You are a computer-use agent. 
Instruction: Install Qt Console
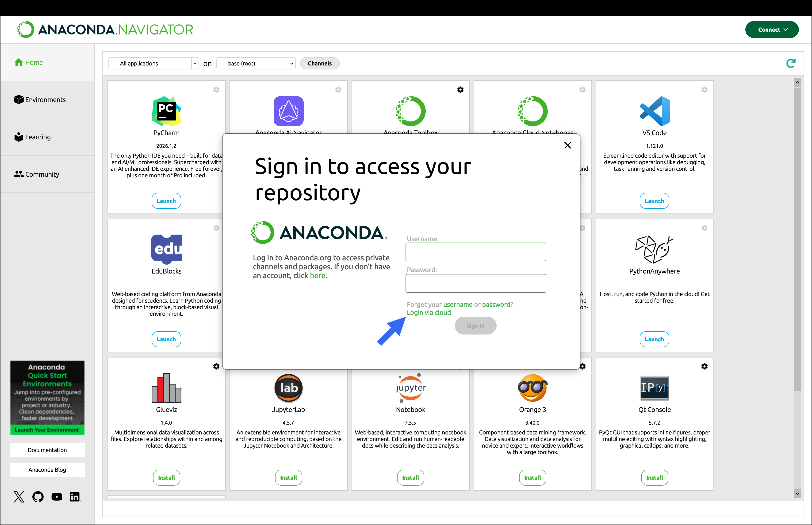[x=655, y=478]
